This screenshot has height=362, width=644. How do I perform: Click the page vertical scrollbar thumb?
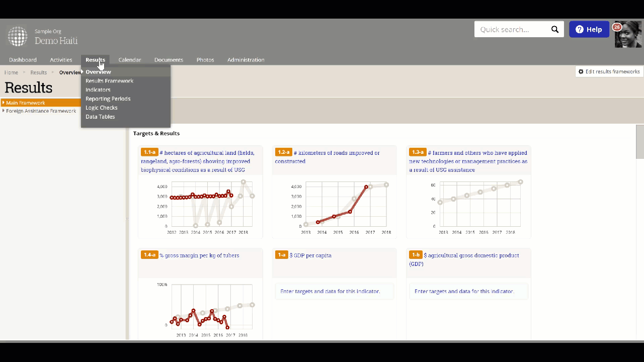pos(640,142)
